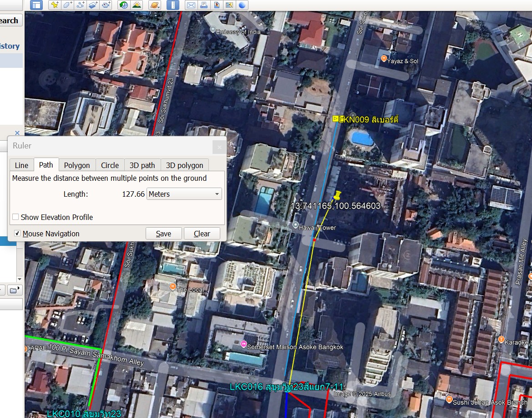Click the Ruler tool icon
The width and height of the screenshot is (532, 418).
(172, 5)
